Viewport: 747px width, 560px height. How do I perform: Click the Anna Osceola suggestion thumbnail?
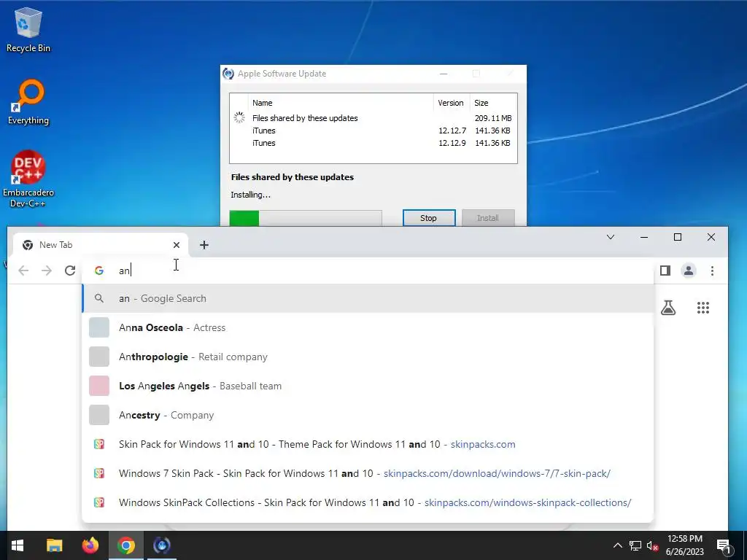(99, 327)
